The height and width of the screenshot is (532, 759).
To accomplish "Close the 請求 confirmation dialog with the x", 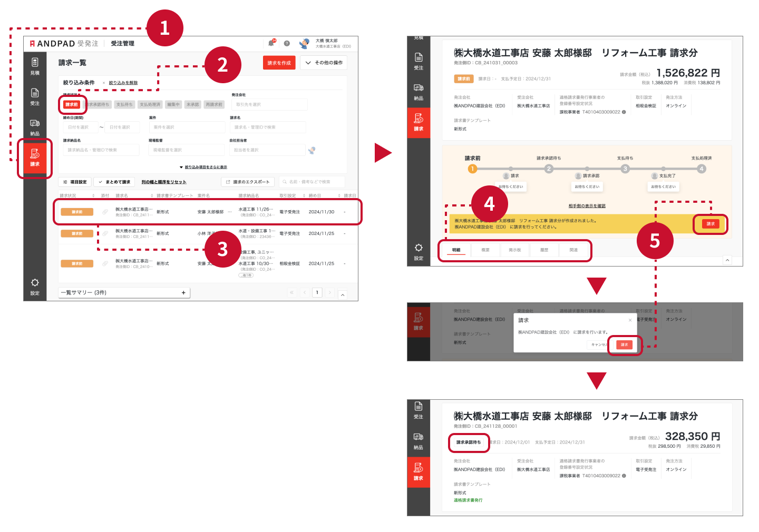I will point(630,320).
